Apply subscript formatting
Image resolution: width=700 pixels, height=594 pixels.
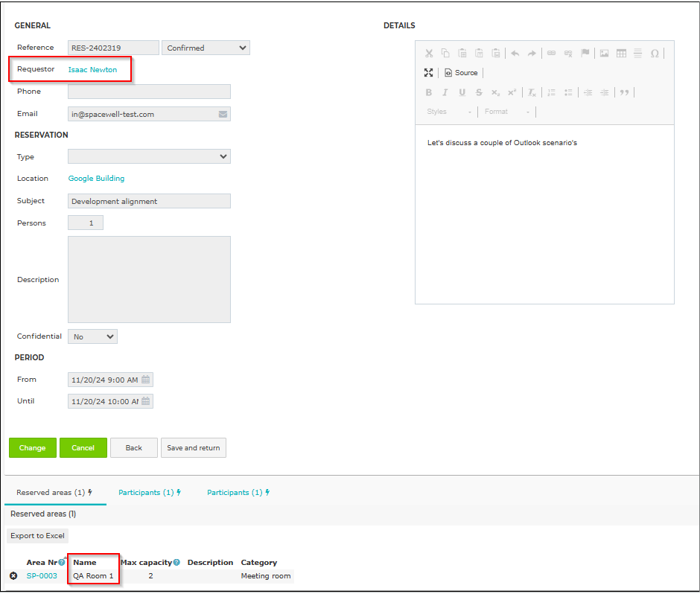pyautogui.click(x=495, y=92)
